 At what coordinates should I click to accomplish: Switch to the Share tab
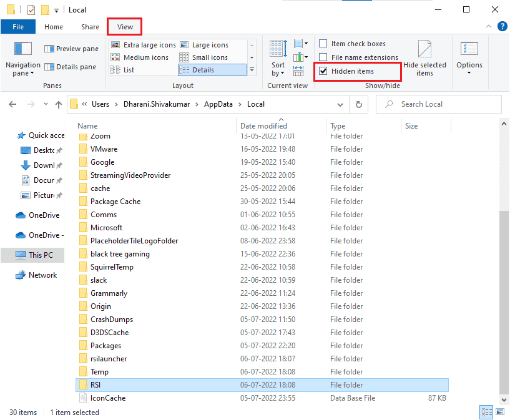[90, 27]
